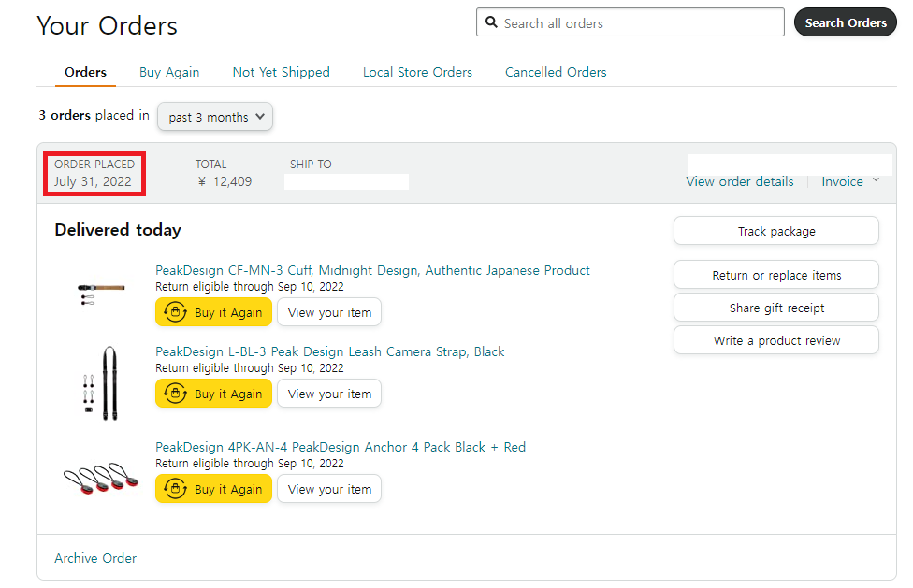View the Cancelled Orders tab

556,72
